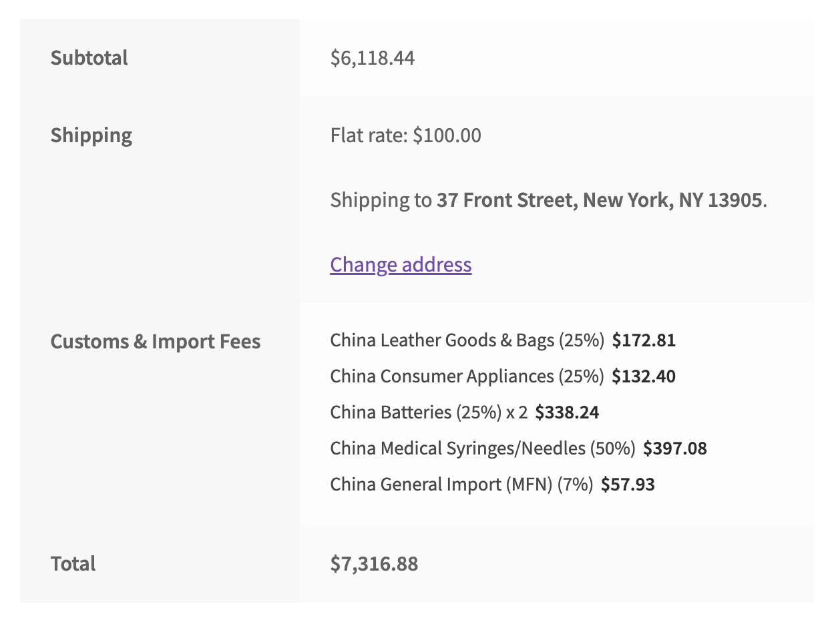This screenshot has width=840, height=618.
Task: Click the $7,316.88 total amount
Action: 374,564
